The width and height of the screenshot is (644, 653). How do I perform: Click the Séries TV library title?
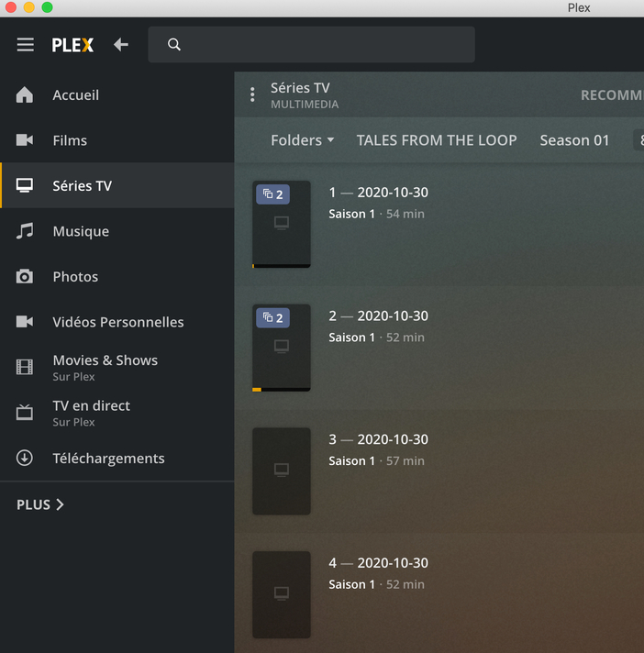(x=300, y=87)
